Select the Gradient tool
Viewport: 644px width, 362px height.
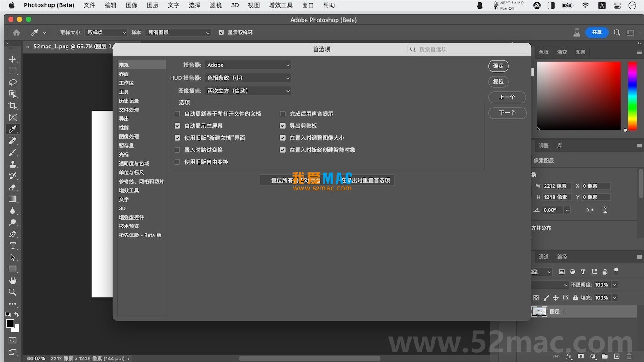tap(13, 199)
